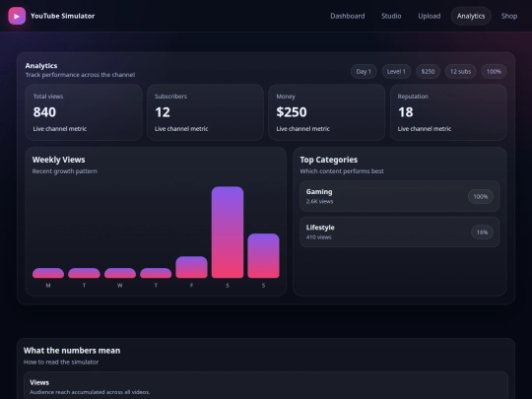The height and width of the screenshot is (399, 532).
Task: Click the Day 1 status pill
Action: [x=364, y=72]
